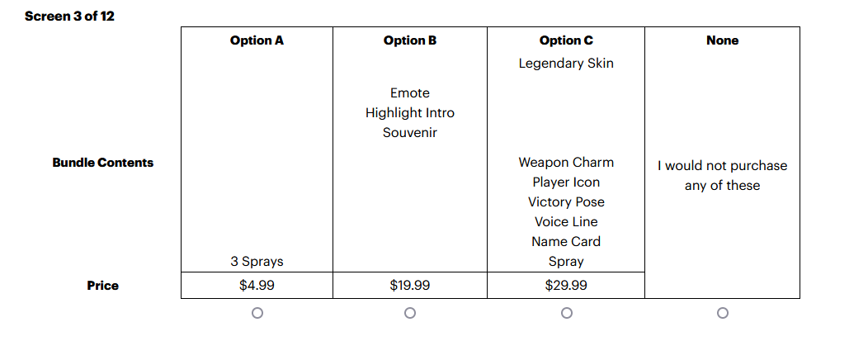Select the None radio button

[723, 313]
